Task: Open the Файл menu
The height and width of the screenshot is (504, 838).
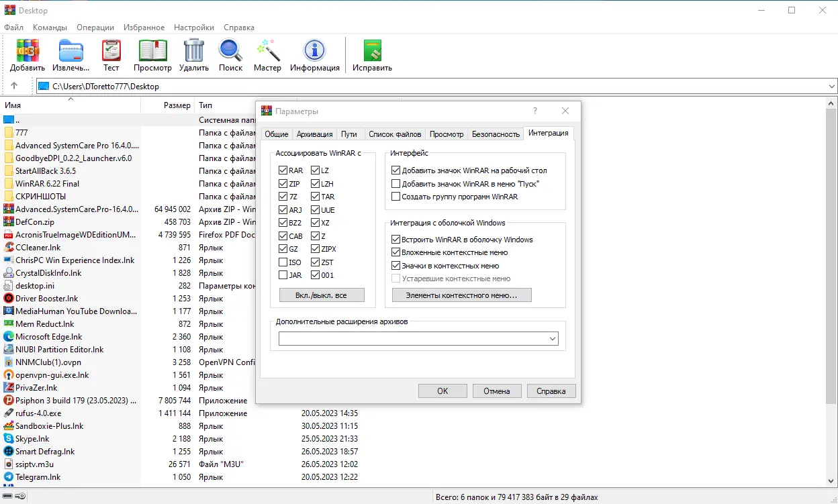Action: [13, 28]
